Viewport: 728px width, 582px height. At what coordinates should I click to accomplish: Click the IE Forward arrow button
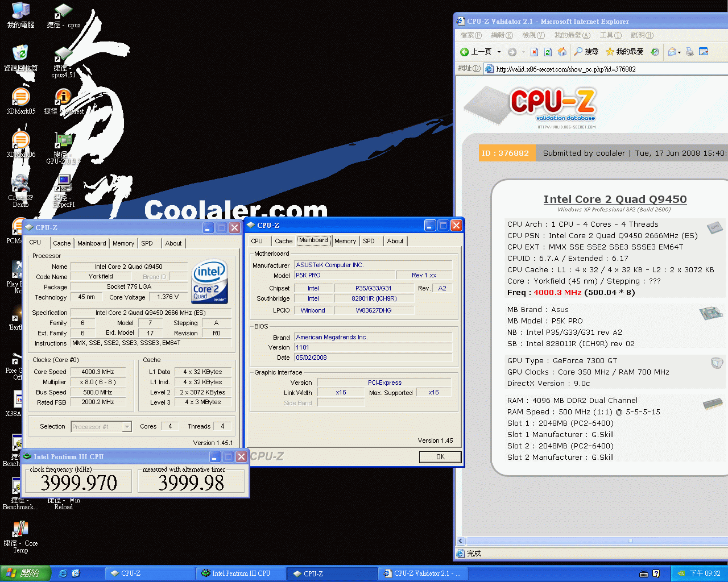[512, 52]
